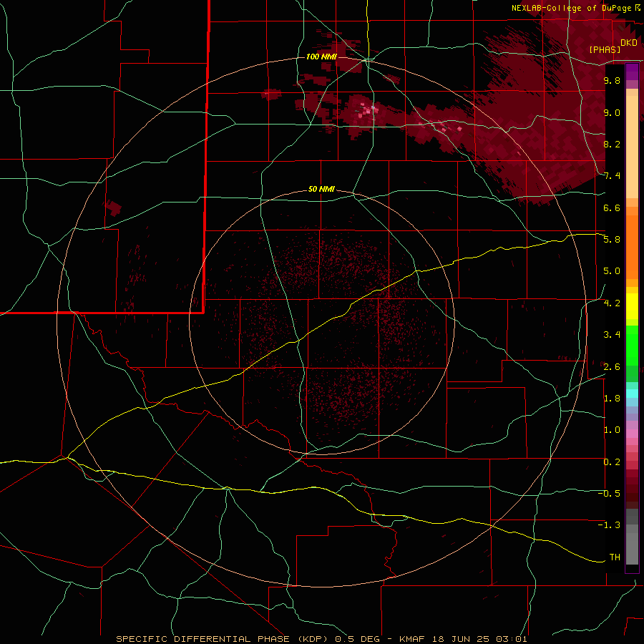
Task: Click the 9.8 value on the color scale
Action: click(612, 80)
